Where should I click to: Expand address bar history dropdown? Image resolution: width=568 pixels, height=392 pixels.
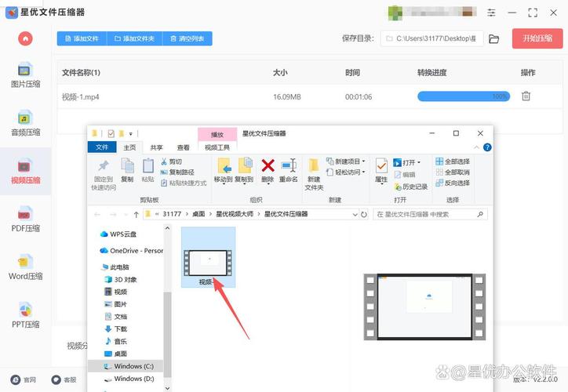click(355, 215)
